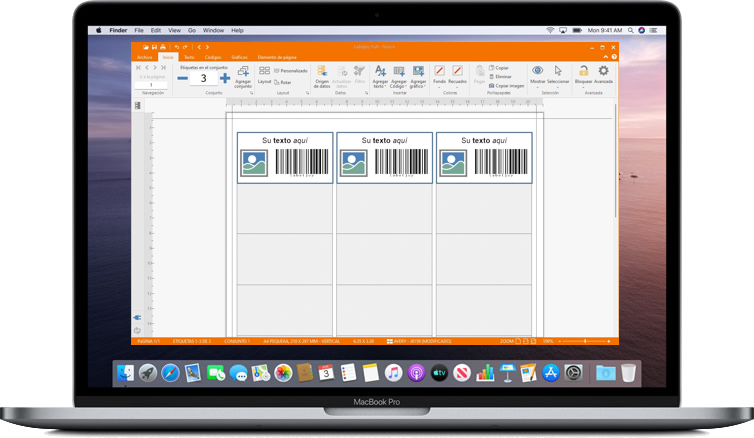Click zoom in plus in status bar
The image size is (754, 438).
pos(608,341)
